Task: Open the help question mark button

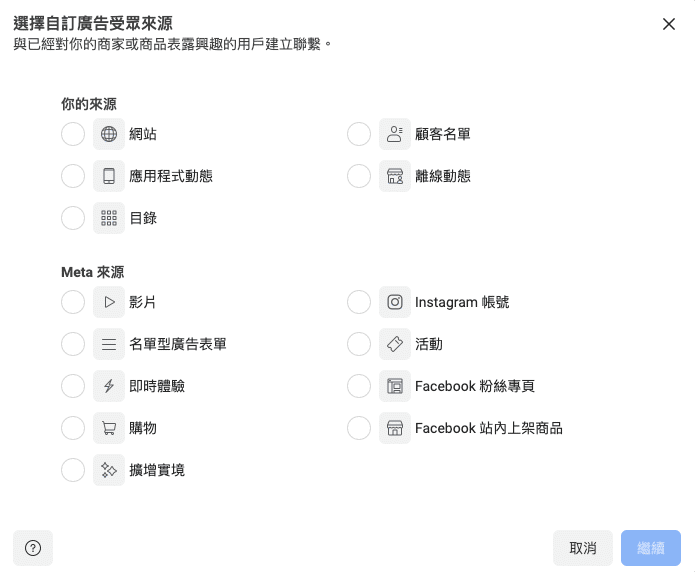Action: [x=33, y=548]
